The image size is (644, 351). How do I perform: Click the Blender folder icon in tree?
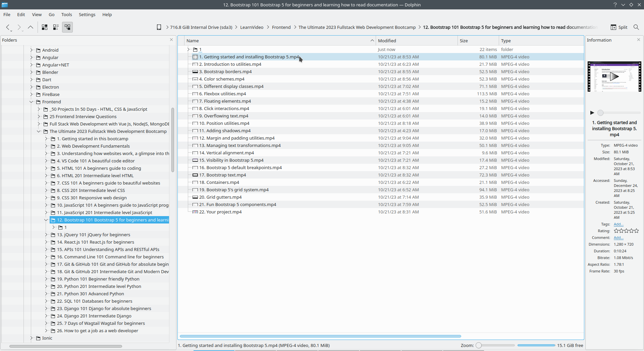[x=38, y=72]
